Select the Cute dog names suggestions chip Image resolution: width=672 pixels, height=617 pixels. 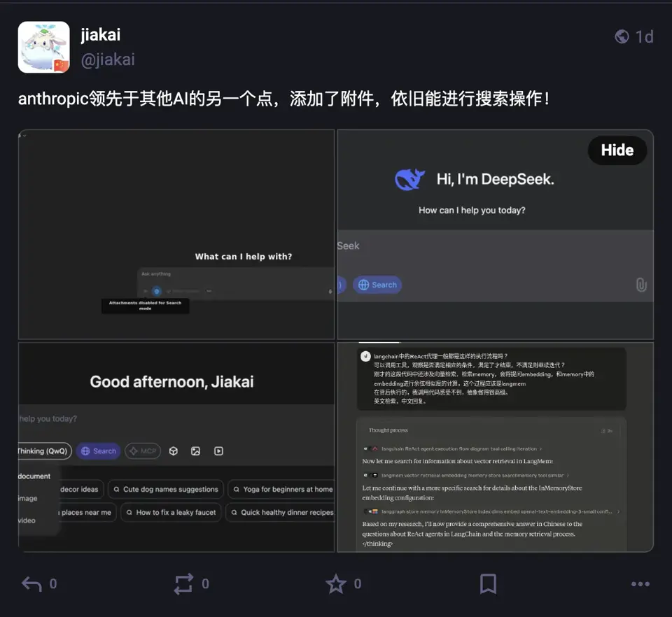tap(166, 489)
